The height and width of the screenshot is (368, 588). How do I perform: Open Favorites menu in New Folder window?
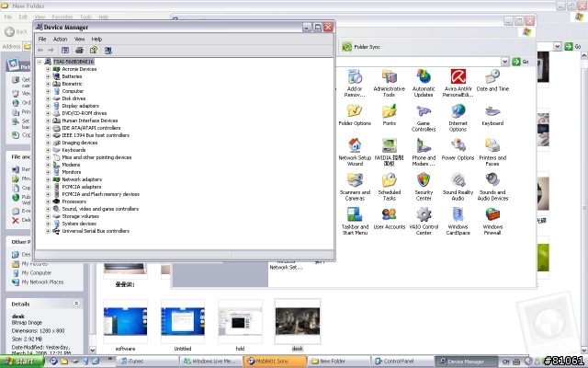[x=62, y=17]
